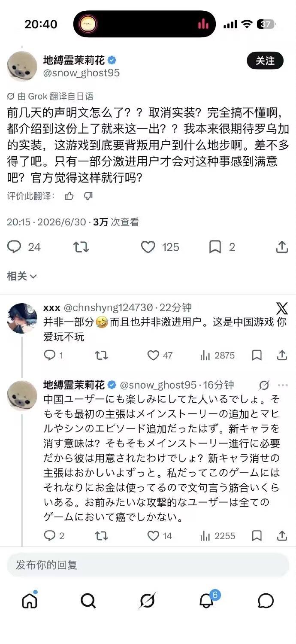296x644 pixels.
Task: Follow the user with 关注 button
Action: (x=265, y=61)
